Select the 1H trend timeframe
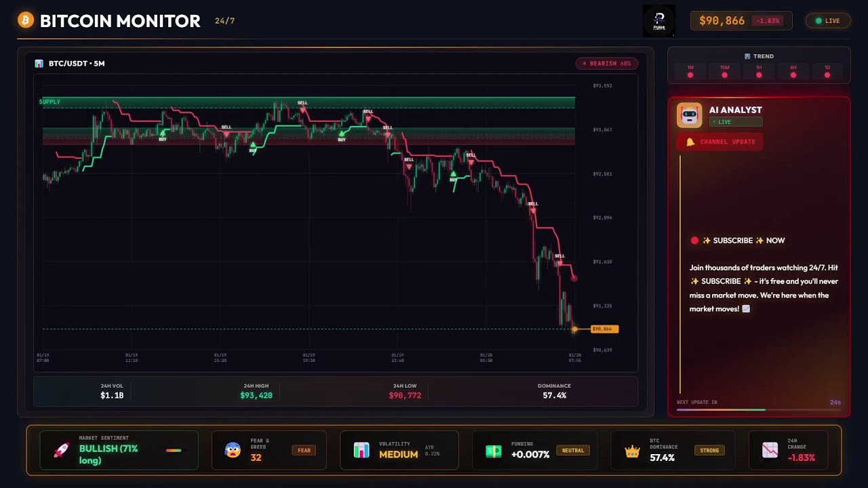 tap(759, 71)
